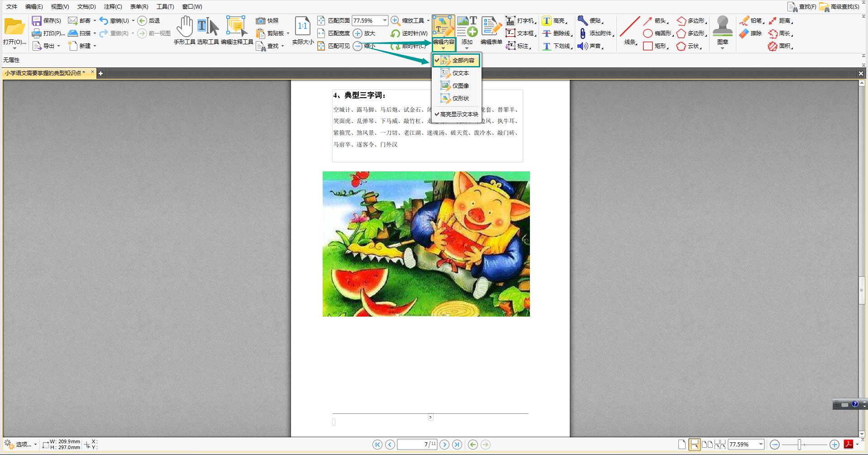Jump to the last page button
Screen dimensions: 868x455
[x=458, y=445]
